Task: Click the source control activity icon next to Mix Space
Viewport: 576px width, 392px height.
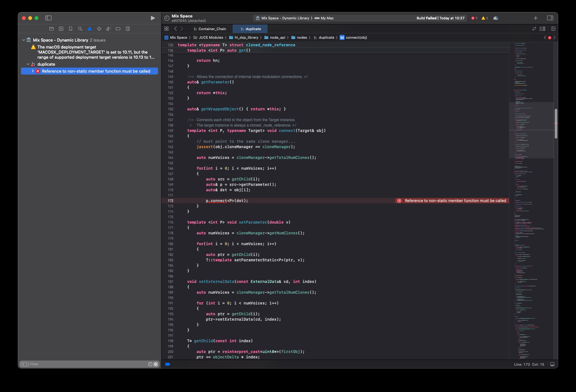Action: 167,18
